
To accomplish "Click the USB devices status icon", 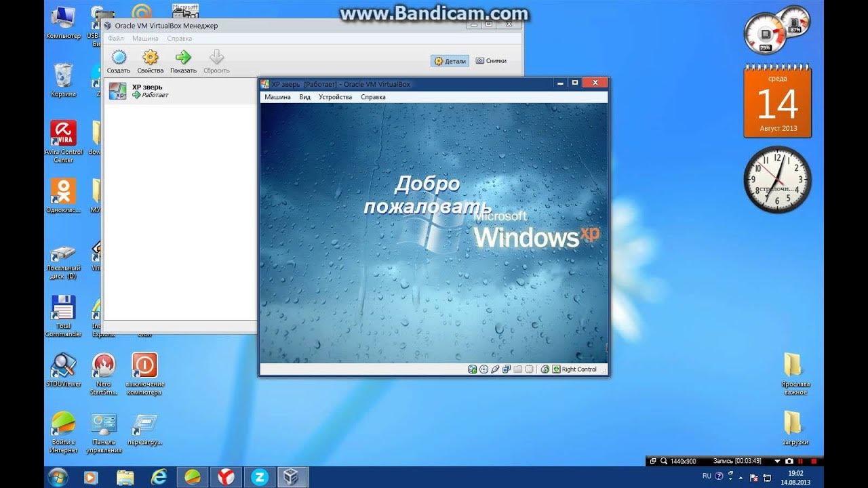I will coord(495,369).
